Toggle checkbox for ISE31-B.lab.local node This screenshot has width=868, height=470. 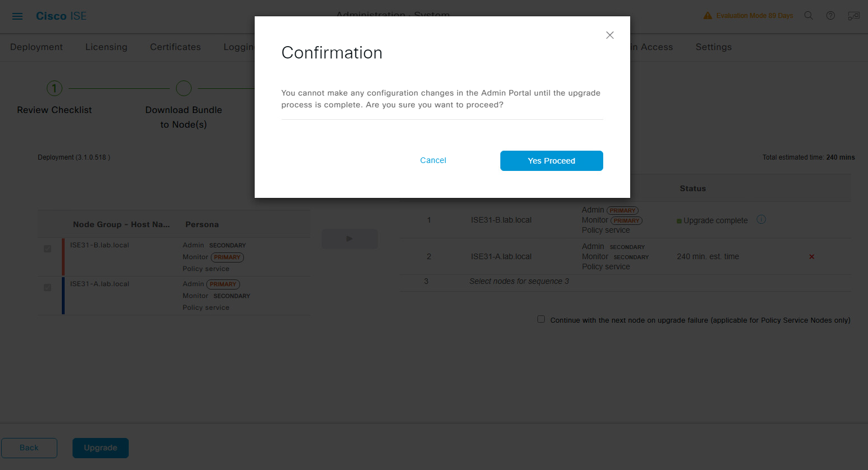48,249
